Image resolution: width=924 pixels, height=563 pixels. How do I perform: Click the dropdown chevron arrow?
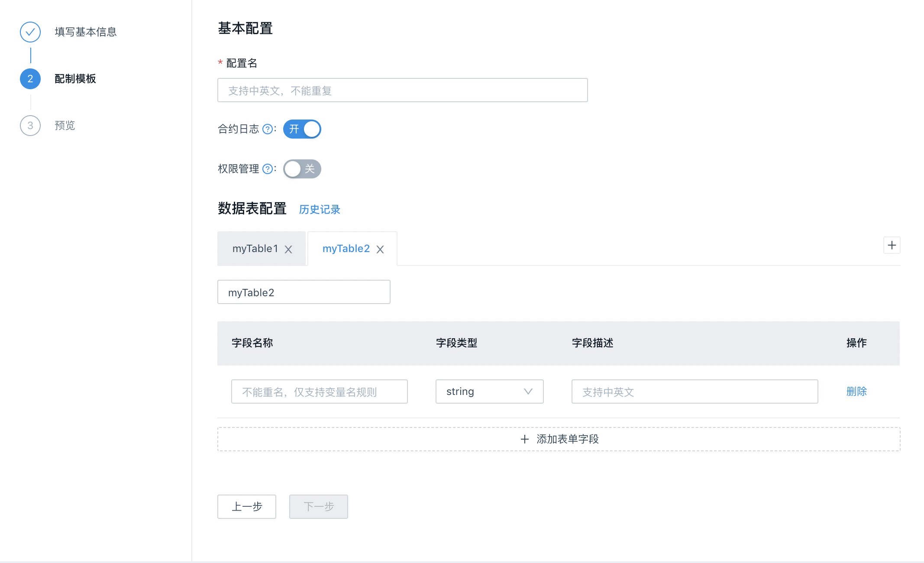528,392
